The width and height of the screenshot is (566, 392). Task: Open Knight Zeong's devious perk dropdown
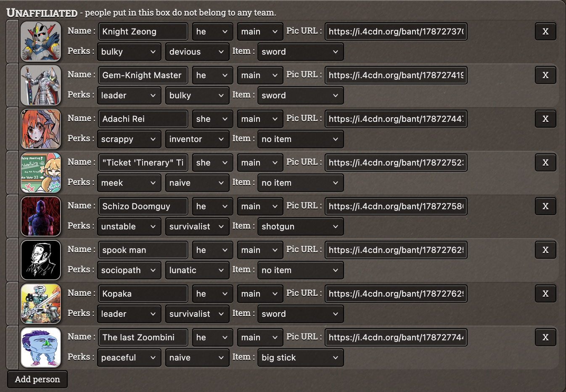197,52
